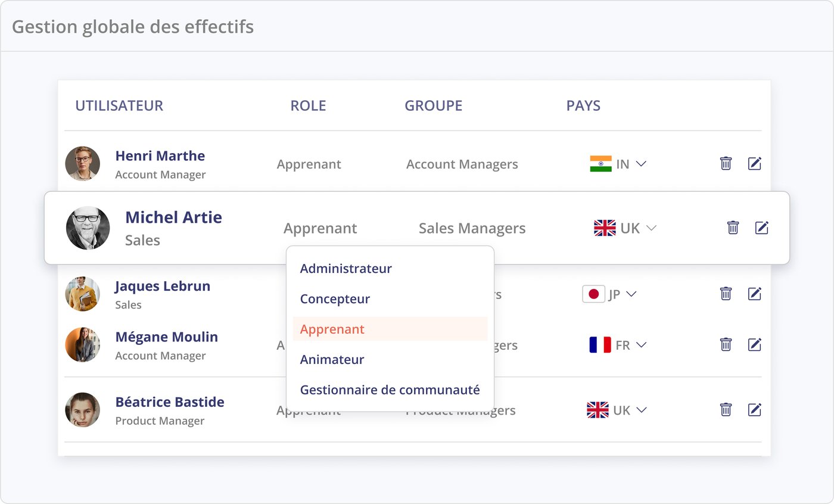Click edit icon in Michel Artie row

[762, 228]
